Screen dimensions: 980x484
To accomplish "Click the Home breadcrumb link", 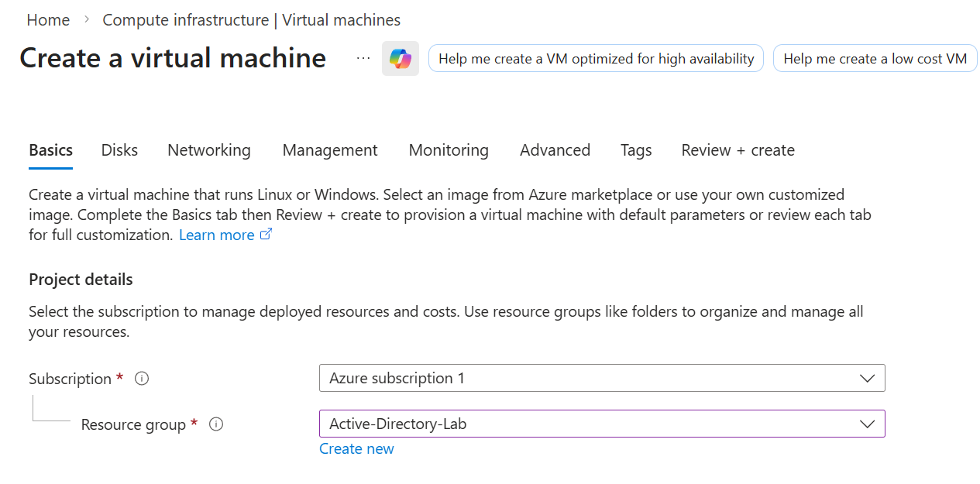I will 48,20.
